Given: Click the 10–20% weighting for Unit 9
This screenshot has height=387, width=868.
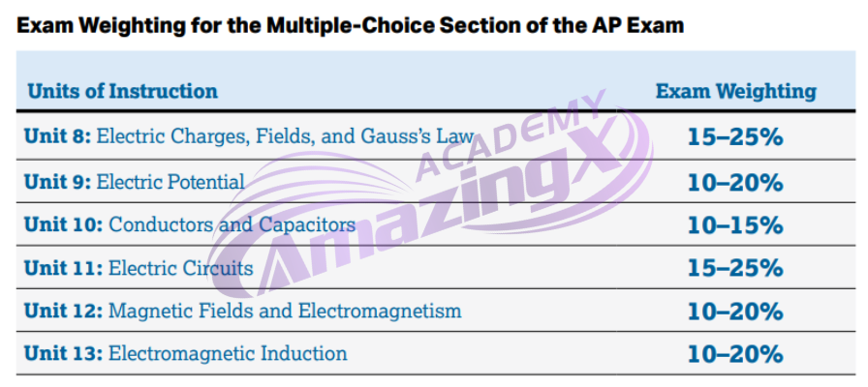Looking at the screenshot, I should click(x=735, y=182).
